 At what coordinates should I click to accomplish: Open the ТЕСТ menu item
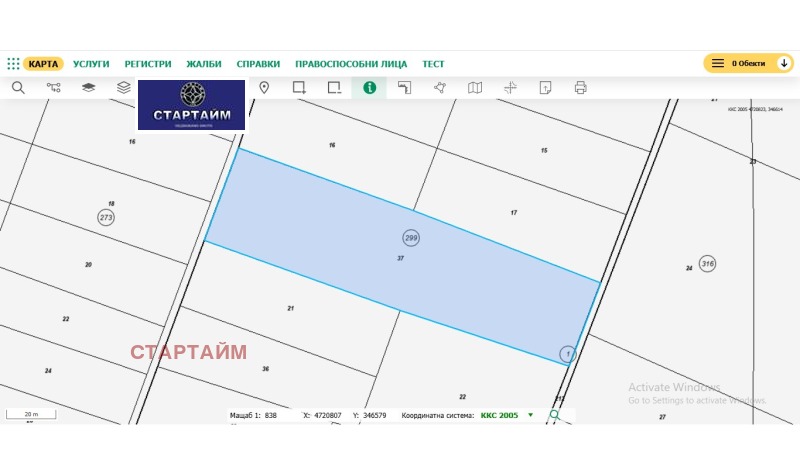[x=433, y=64]
